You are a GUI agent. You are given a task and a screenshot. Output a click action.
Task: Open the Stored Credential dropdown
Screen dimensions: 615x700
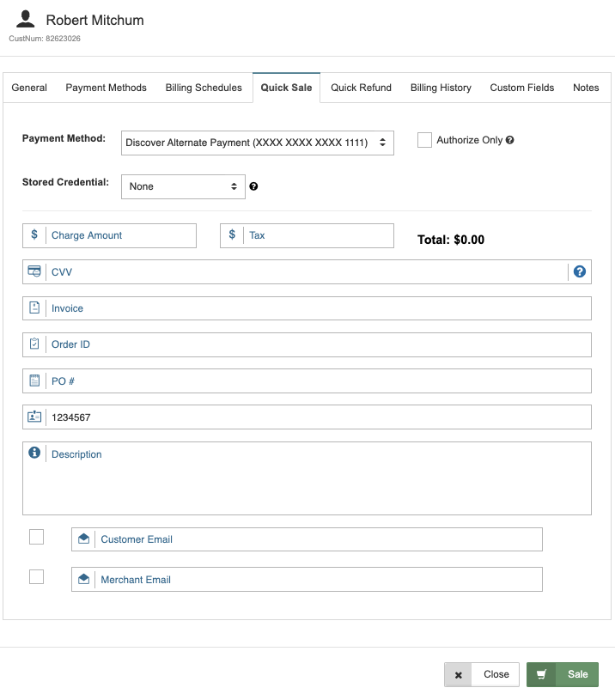pos(183,186)
